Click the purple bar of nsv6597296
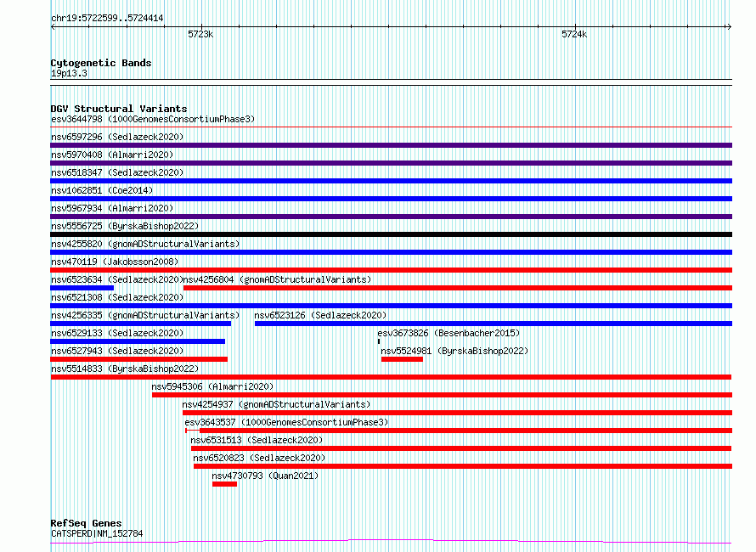 click(391, 145)
